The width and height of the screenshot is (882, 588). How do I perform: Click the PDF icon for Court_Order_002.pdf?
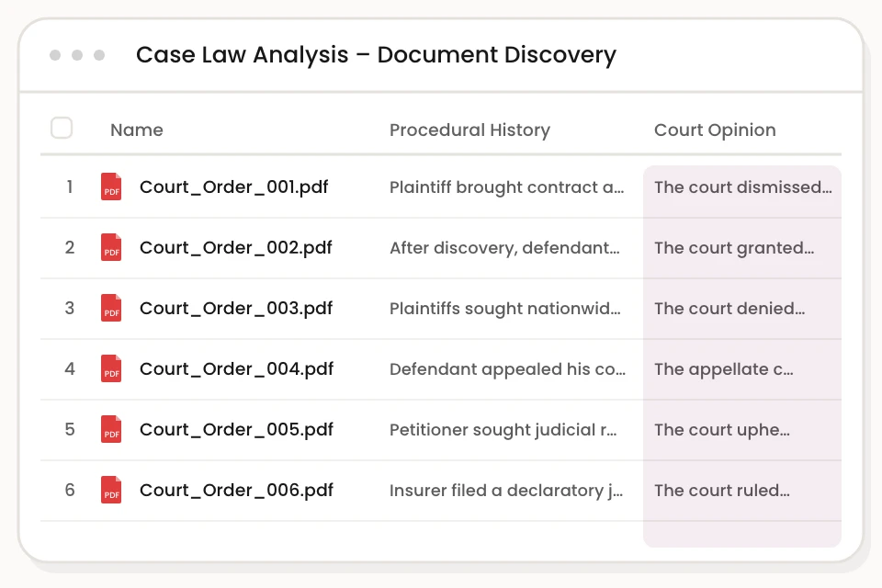click(111, 247)
